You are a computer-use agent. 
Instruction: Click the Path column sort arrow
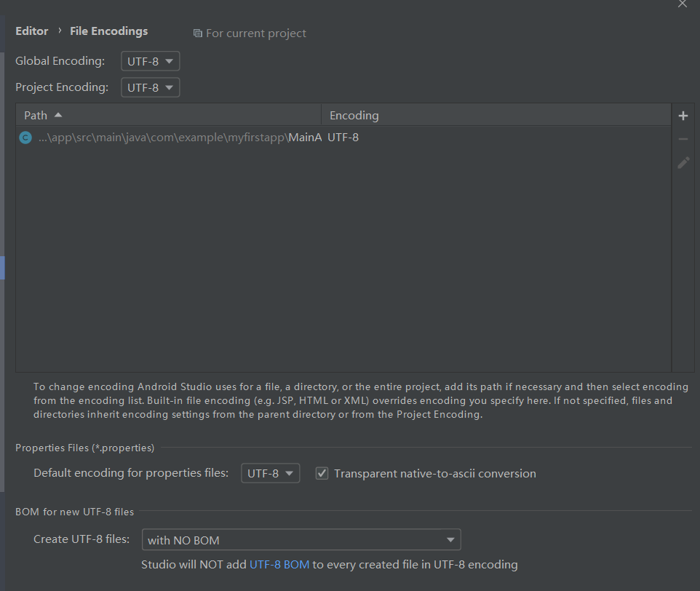(x=58, y=115)
